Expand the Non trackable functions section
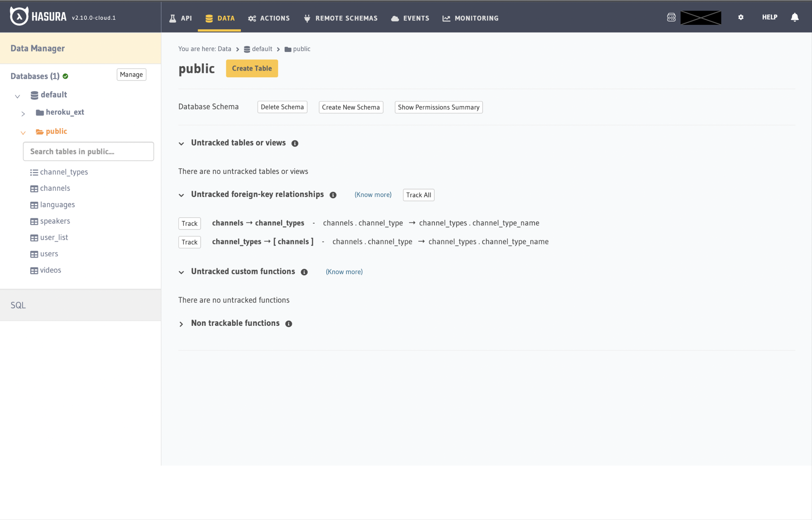812x520 pixels. [181, 324]
